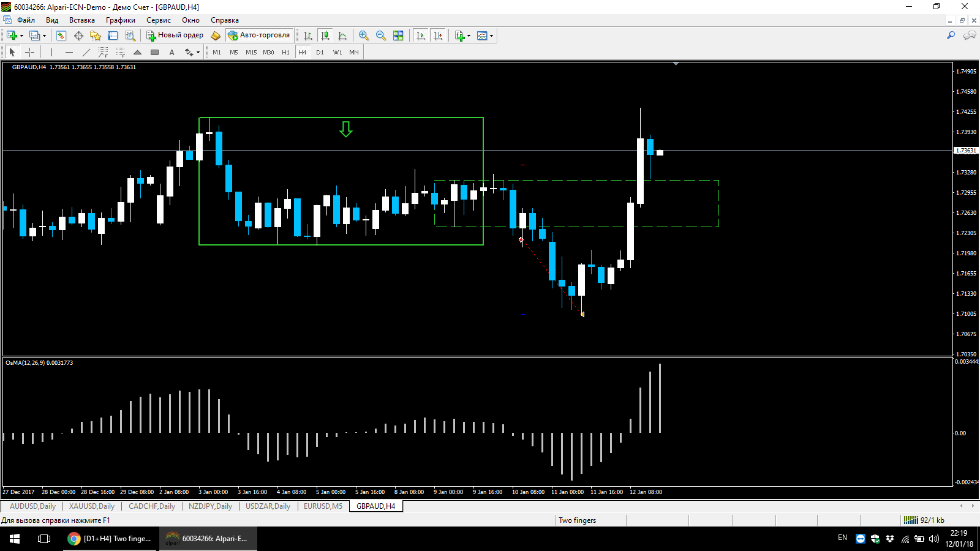Open the Strategy Tester
Viewport: 980px width, 551px height.
(x=130, y=36)
